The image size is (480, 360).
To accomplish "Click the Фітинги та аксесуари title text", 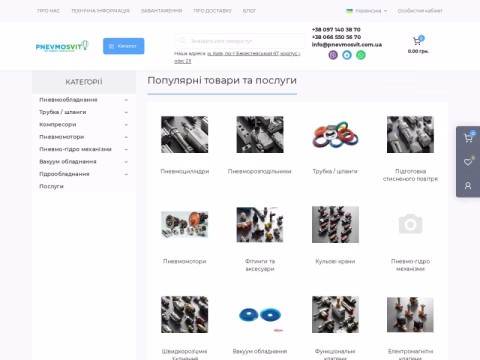I will [260, 265].
